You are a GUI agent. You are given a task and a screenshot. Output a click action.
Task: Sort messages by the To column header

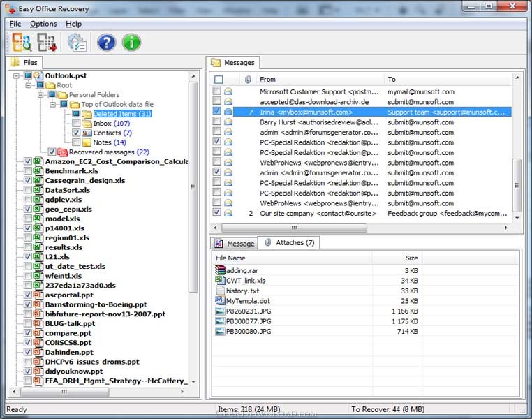click(448, 80)
